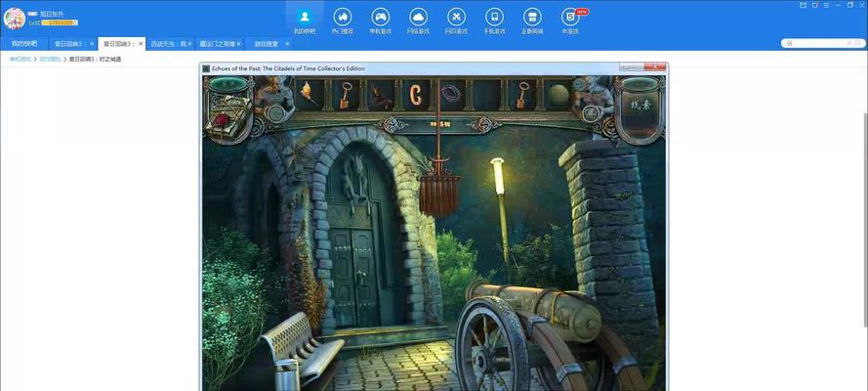
Task: Clear the search box with the X
Action: tap(848, 43)
